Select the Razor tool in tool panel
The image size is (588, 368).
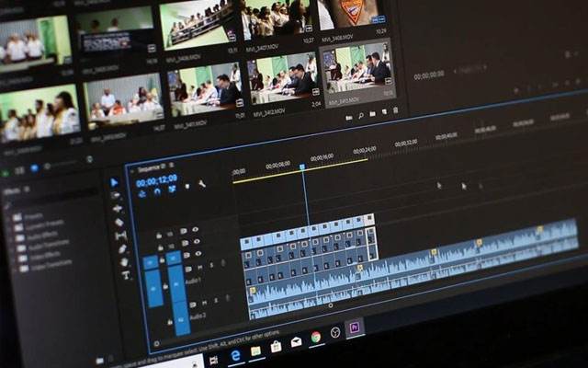click(119, 222)
